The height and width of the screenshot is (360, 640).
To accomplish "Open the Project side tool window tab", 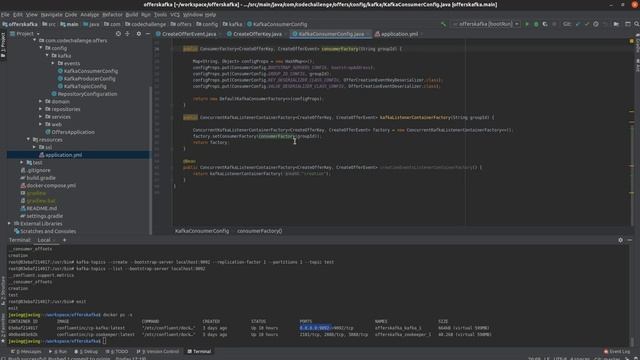I will tap(3, 45).
